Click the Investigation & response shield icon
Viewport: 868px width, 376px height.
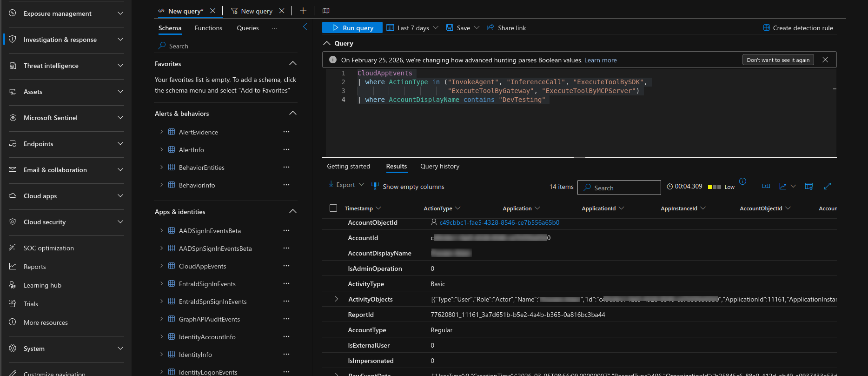click(13, 40)
